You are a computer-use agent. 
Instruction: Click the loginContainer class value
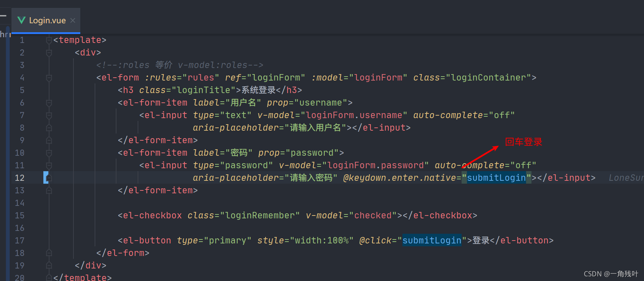coord(488,78)
